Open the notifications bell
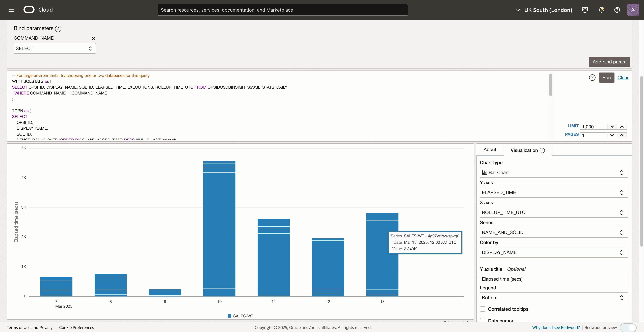This screenshot has width=644, height=332. [601, 10]
